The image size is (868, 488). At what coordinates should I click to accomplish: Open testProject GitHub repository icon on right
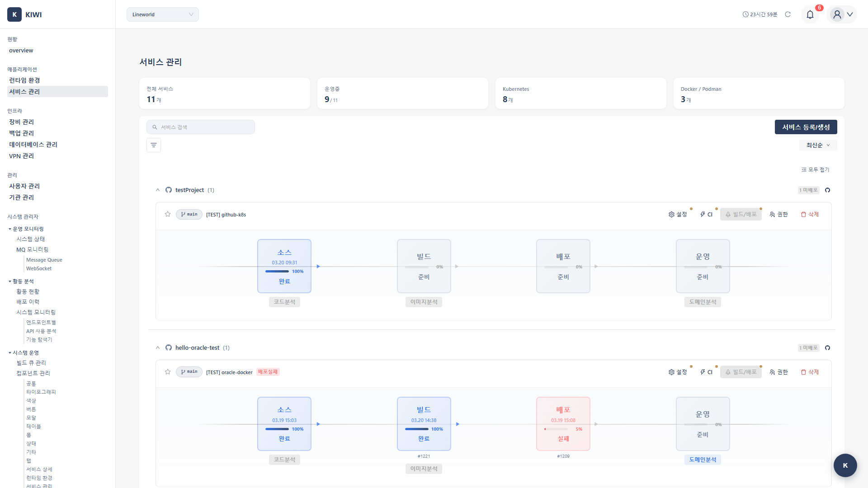827,190
